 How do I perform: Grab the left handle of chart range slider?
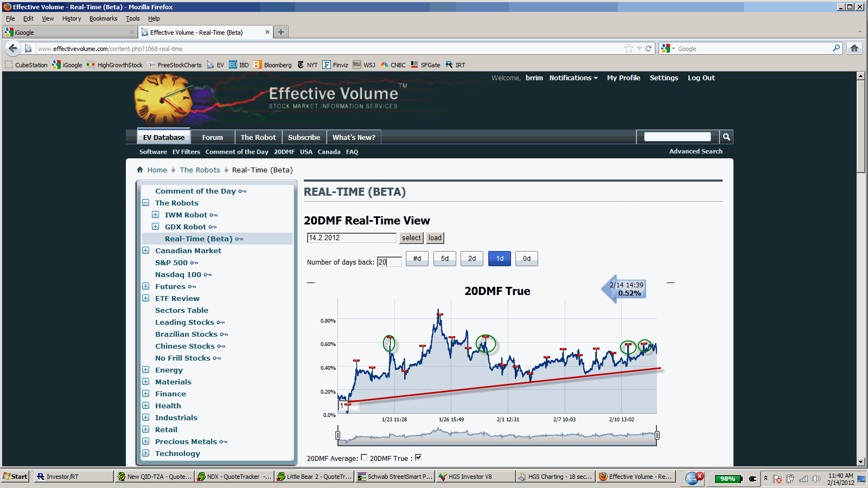pyautogui.click(x=337, y=435)
